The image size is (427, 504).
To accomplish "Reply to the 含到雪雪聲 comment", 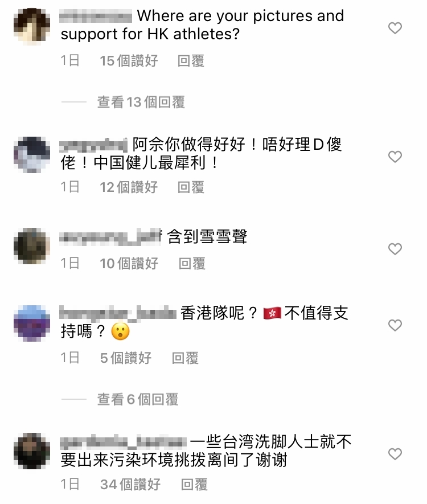I will click(192, 264).
